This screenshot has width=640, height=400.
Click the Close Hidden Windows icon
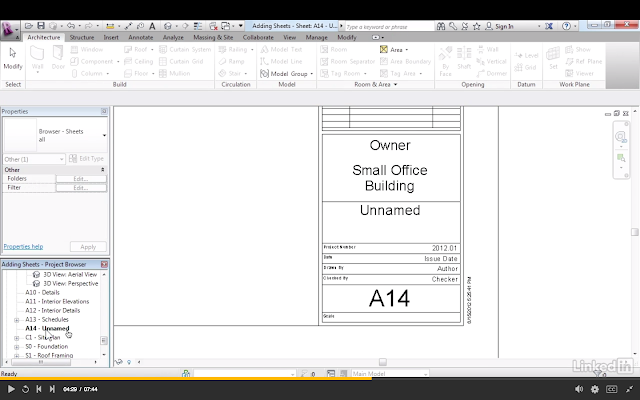tap(213, 26)
